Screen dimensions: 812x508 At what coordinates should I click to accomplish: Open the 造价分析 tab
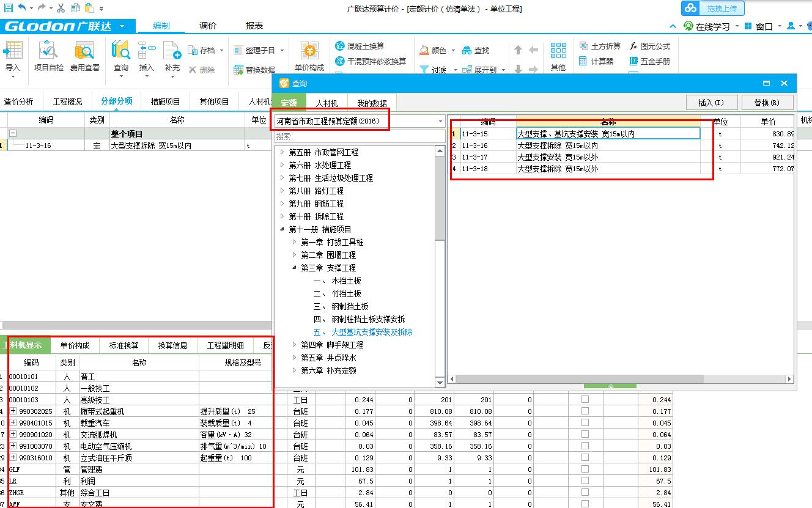(x=19, y=101)
